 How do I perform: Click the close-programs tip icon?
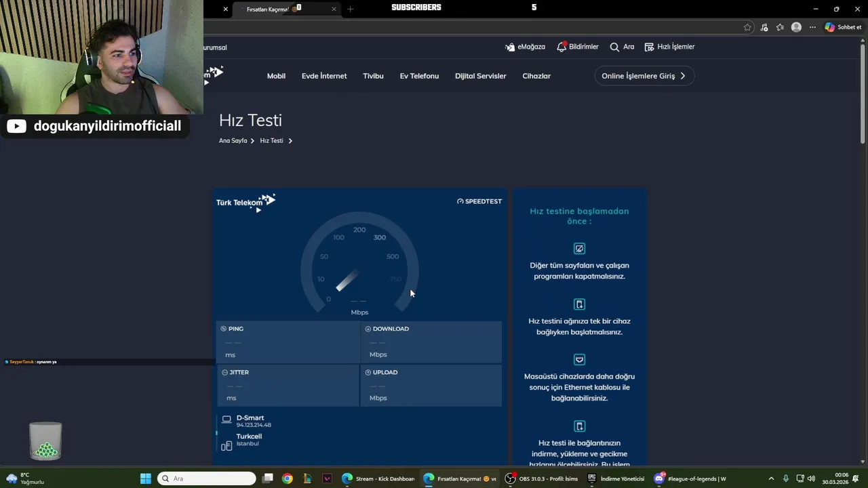point(579,249)
